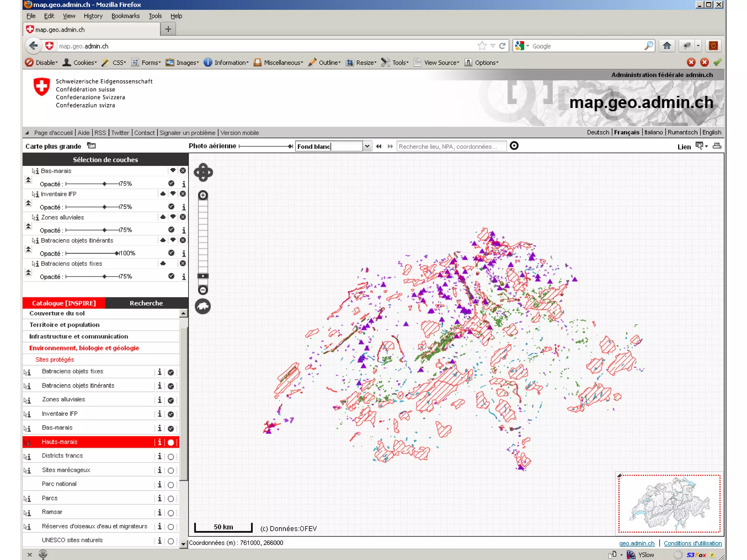Move Inventaire IFP layer up
This screenshot has height=560, width=747.
163,194
